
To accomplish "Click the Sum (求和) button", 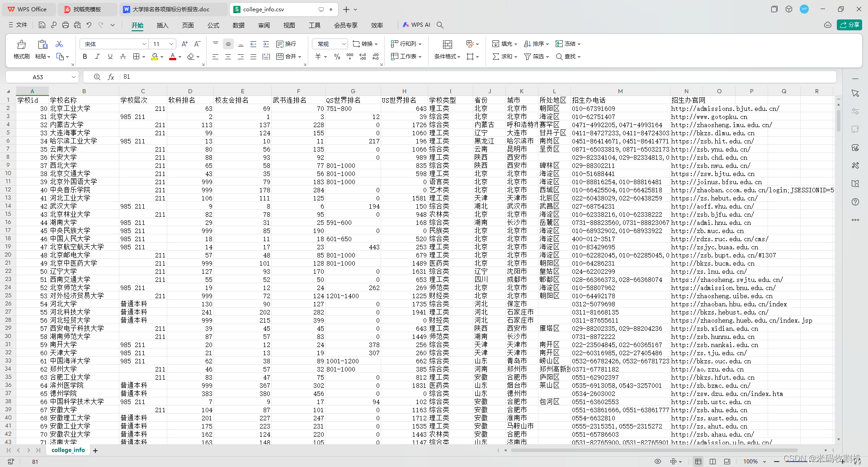I will point(505,57).
